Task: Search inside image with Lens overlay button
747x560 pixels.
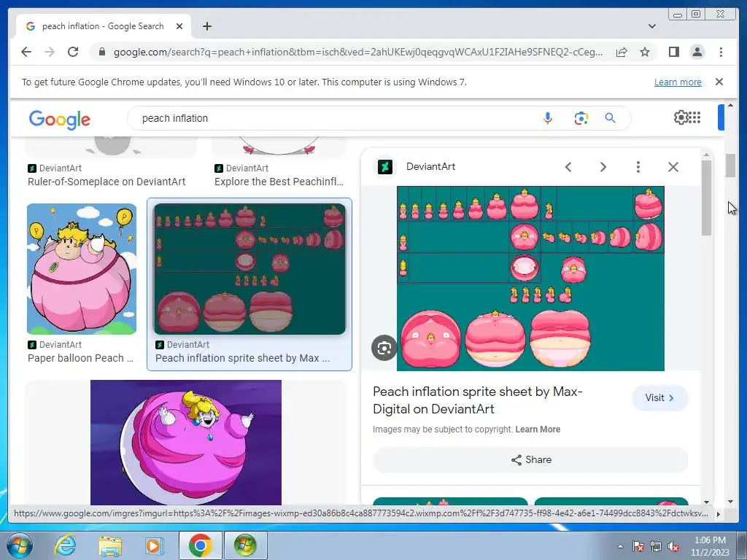Action: coord(384,348)
